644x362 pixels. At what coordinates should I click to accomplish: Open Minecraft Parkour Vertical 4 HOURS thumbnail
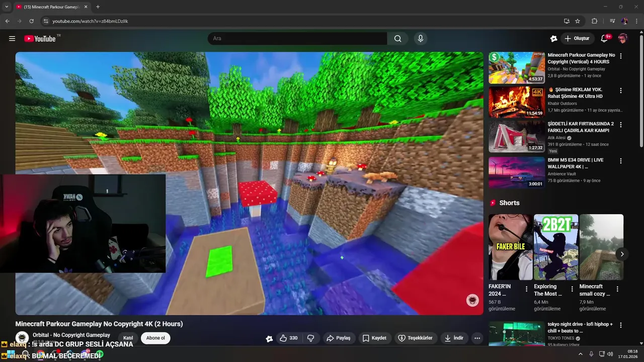(517, 67)
